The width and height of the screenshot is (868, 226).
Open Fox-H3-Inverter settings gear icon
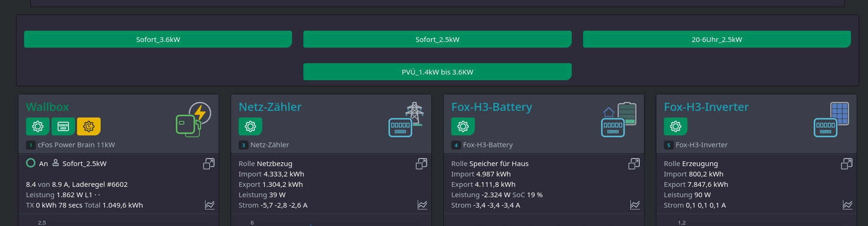[676, 126]
